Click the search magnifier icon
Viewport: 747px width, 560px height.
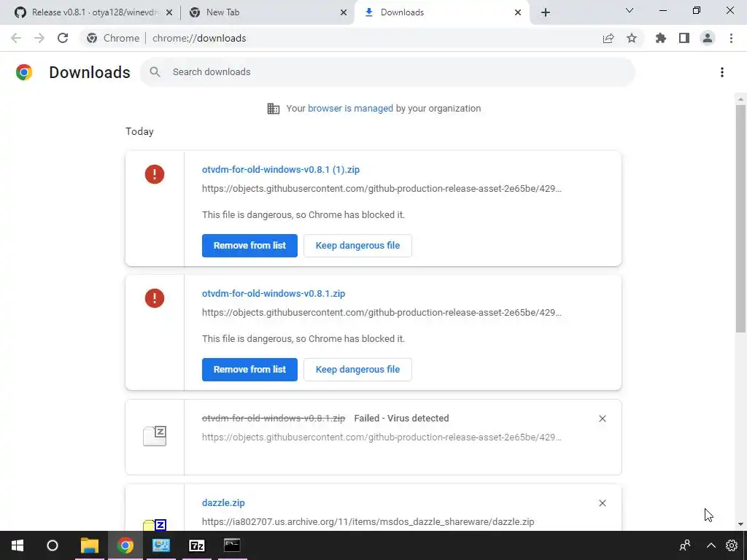click(155, 72)
